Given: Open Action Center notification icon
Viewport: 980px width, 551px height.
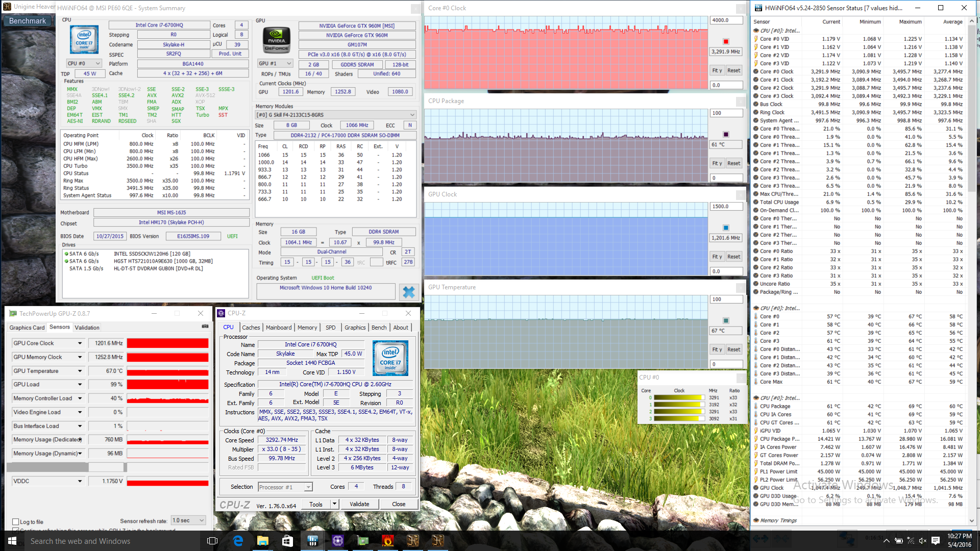Looking at the screenshot, I should [936, 541].
